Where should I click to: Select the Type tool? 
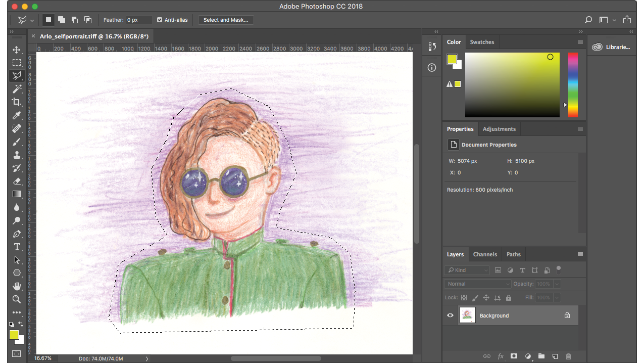(x=17, y=247)
